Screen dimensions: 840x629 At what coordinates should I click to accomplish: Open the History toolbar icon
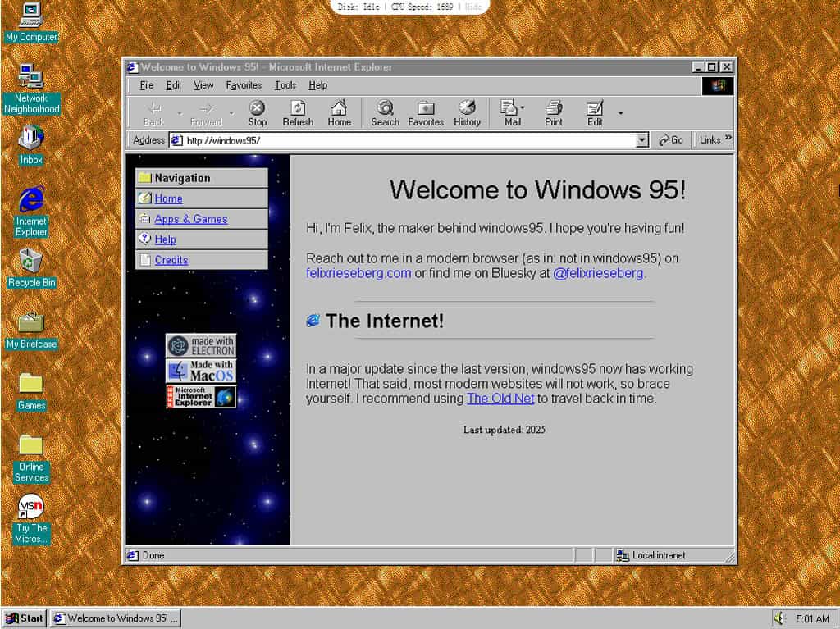(467, 113)
